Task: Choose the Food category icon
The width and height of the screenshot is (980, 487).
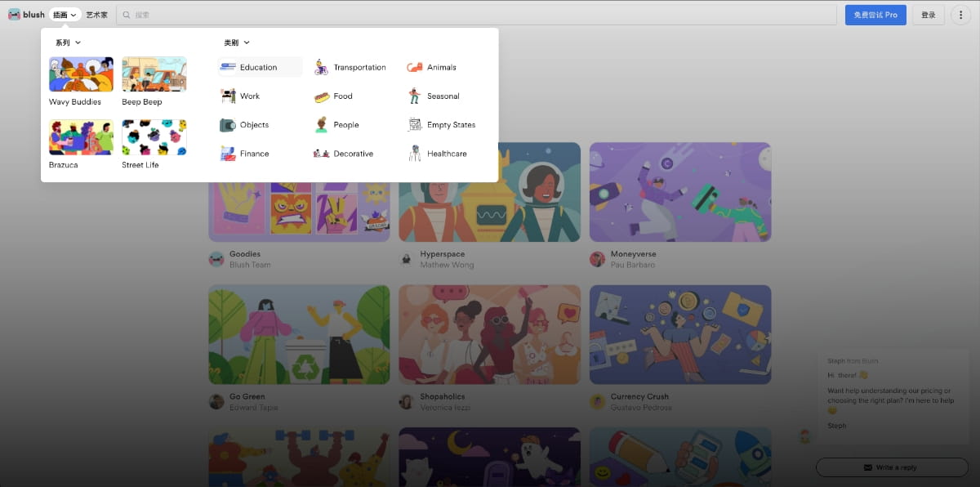Action: coord(322,96)
